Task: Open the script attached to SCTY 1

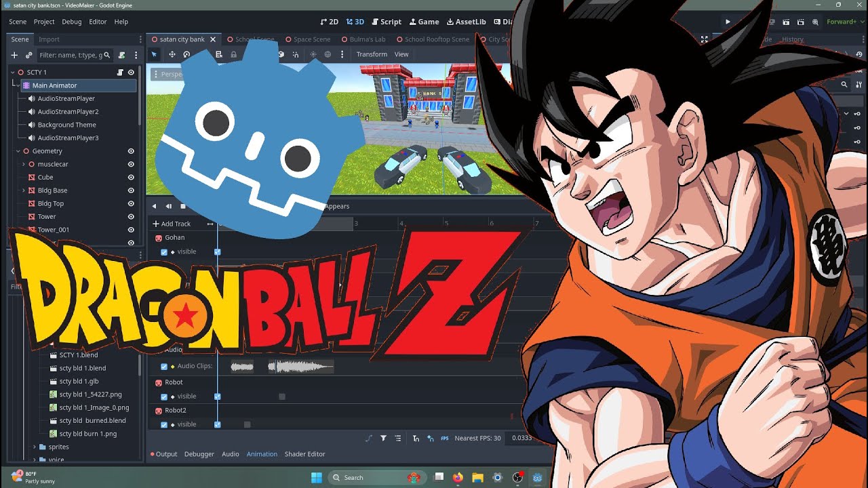Action: click(x=120, y=72)
